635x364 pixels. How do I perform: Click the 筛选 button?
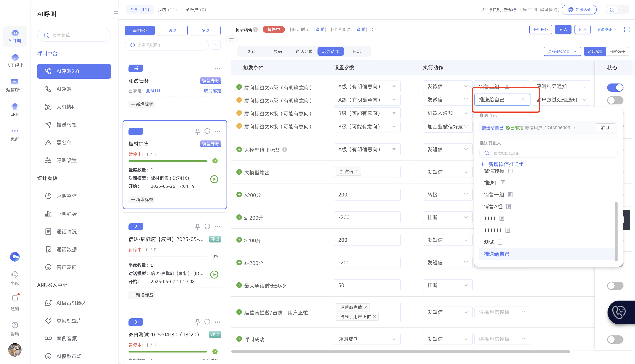click(173, 30)
